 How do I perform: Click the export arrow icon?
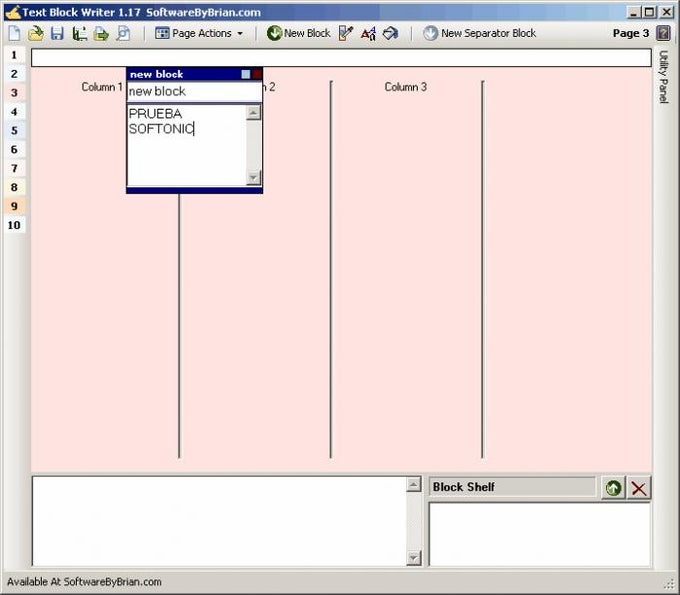click(101, 33)
